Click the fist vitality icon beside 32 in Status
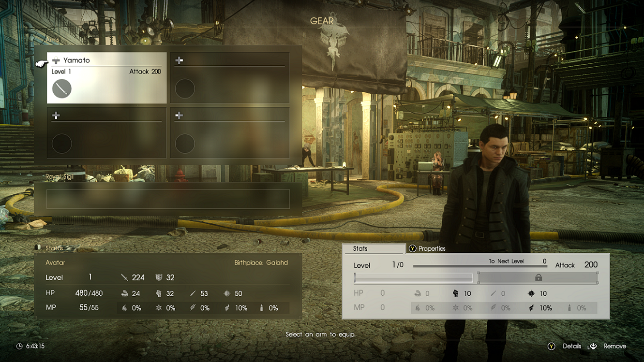 159,293
